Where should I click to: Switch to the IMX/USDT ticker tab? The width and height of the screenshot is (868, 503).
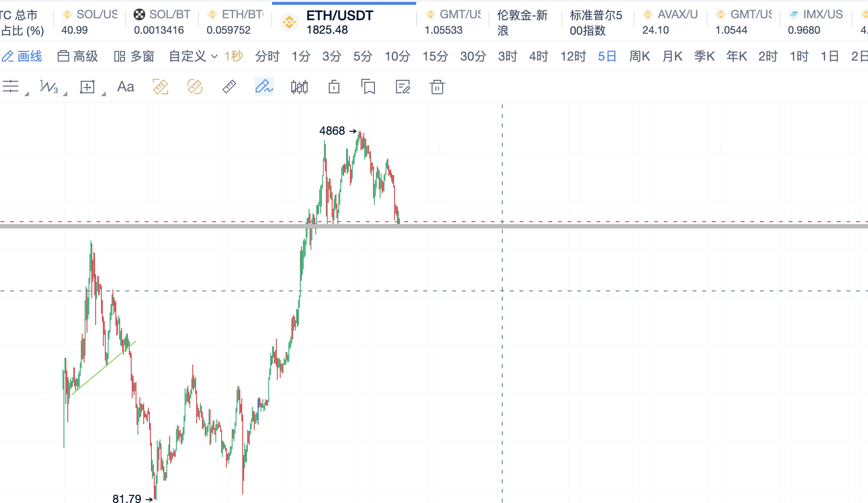[x=816, y=22]
